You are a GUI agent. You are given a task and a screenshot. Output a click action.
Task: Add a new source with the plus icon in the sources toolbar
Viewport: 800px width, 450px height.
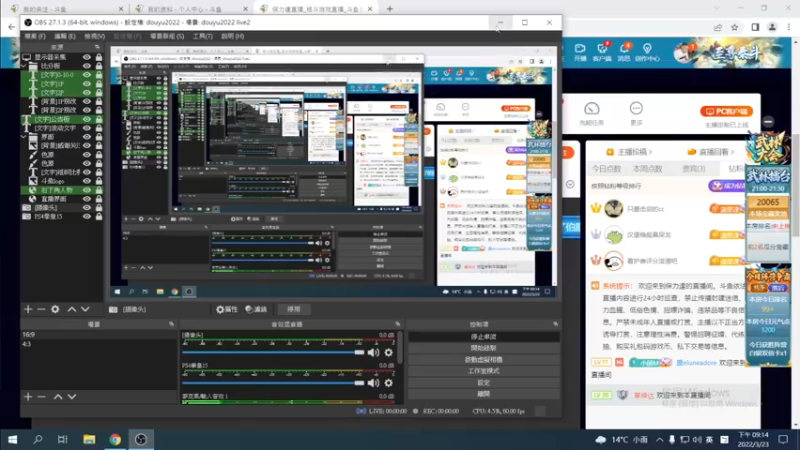[x=28, y=309]
